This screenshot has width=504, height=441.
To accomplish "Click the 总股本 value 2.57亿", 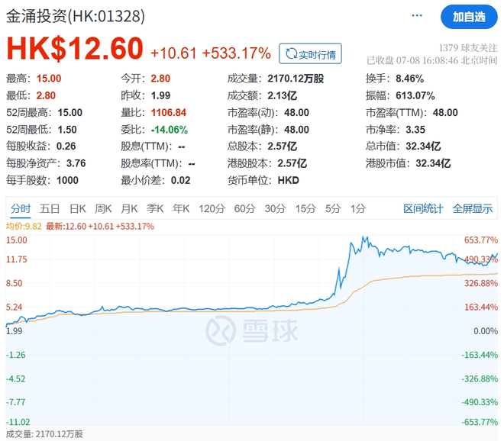I will [x=282, y=146].
